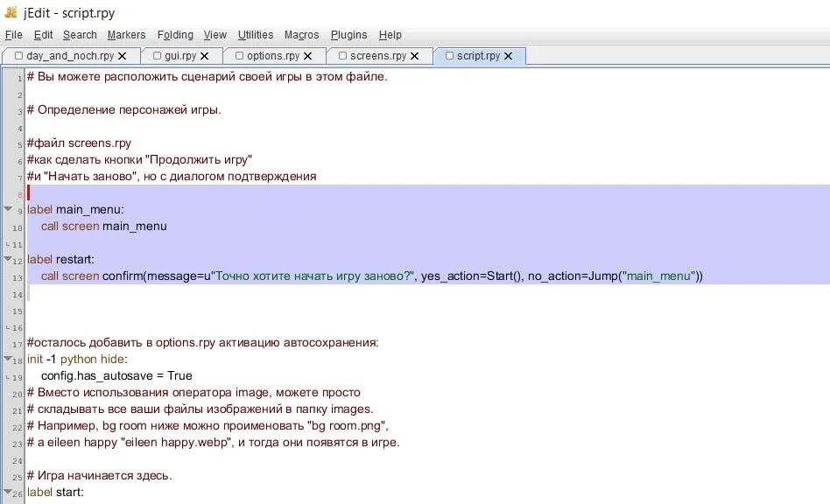Click the comment '#файл screens.rpy'

(x=79, y=143)
